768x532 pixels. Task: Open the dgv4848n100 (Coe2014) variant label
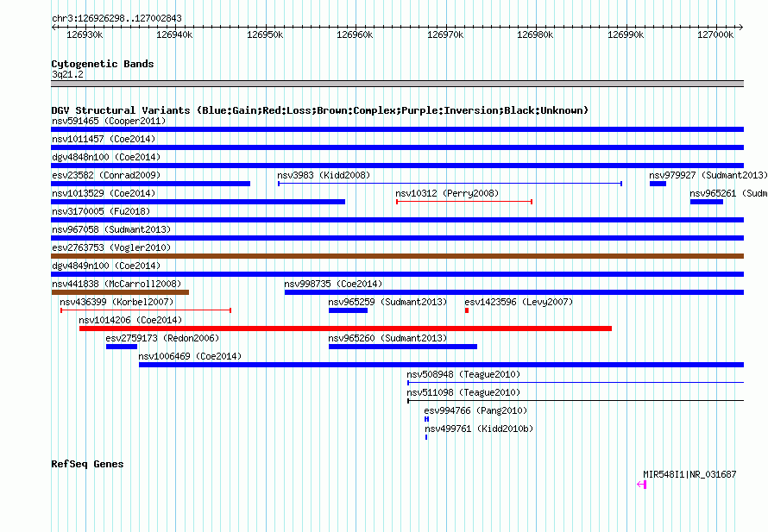pyautogui.click(x=106, y=157)
